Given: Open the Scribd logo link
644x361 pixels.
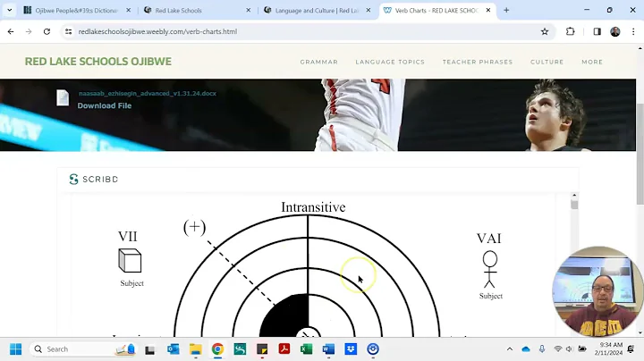Looking at the screenshot, I should (x=94, y=180).
